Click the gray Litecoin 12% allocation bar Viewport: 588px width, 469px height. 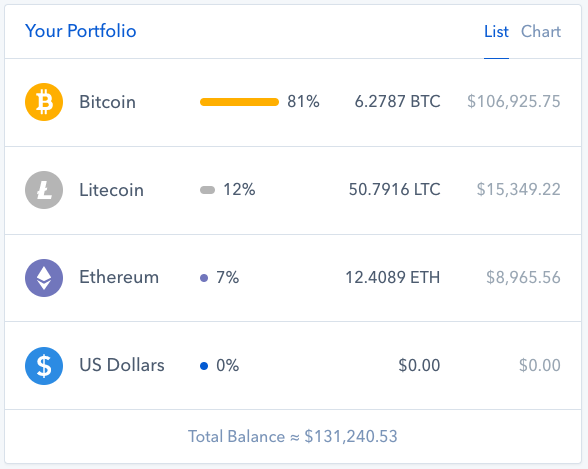(207, 190)
